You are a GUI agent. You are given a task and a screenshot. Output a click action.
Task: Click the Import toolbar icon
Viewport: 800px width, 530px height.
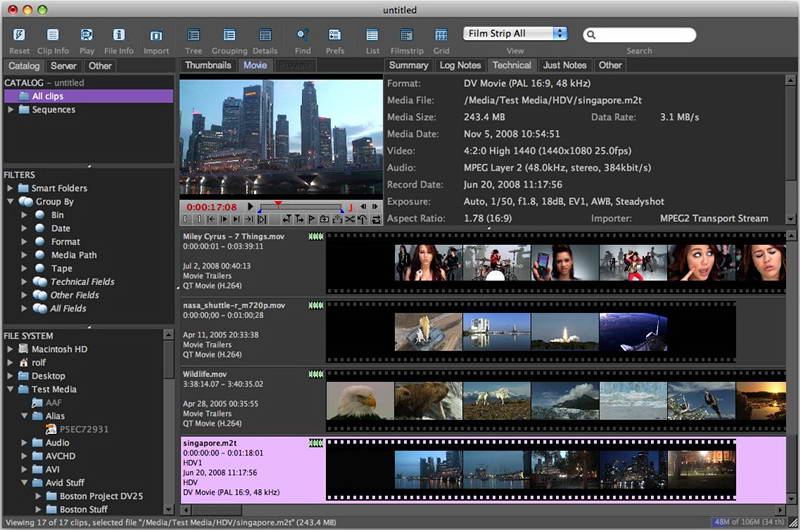point(156,36)
